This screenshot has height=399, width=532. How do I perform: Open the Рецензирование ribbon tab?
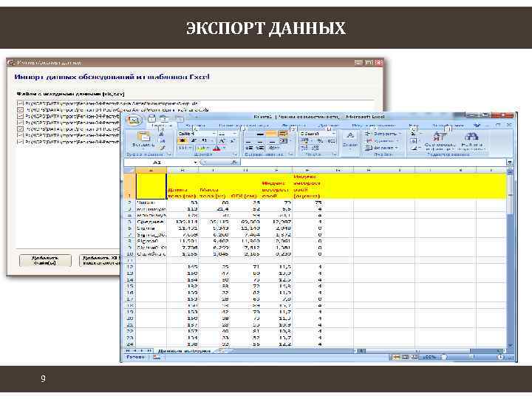coord(374,126)
